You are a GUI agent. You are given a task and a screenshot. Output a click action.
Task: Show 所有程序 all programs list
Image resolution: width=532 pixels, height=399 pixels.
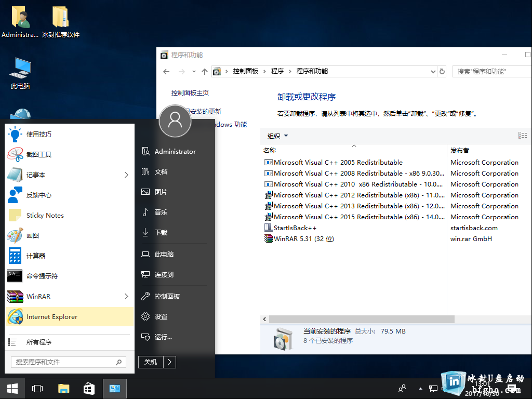70,342
